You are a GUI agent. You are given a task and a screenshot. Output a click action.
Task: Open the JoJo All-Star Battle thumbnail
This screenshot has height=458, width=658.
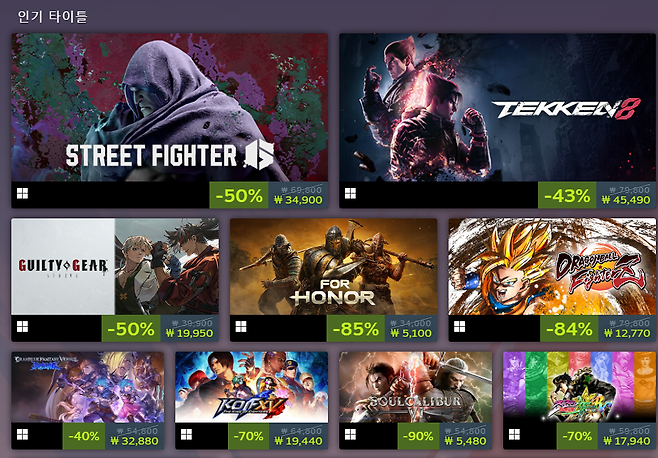click(579, 387)
